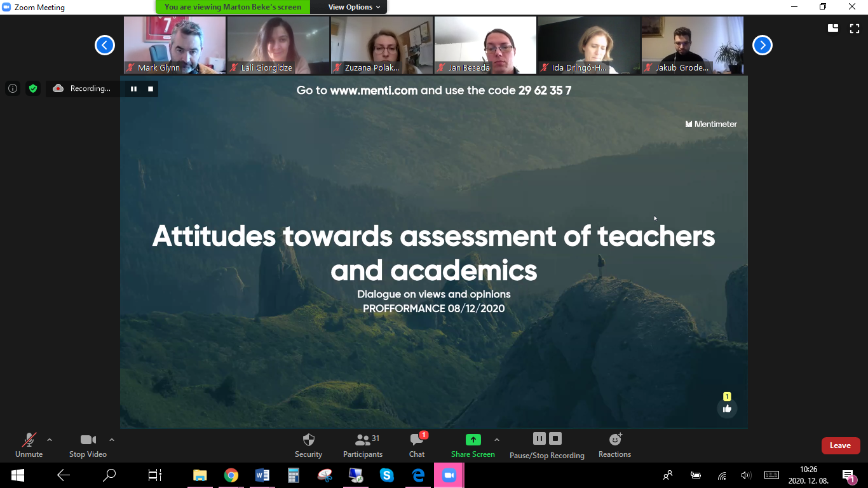The height and width of the screenshot is (488, 868).
Task: Enter full screen mode in Zoom
Action: [x=855, y=28]
